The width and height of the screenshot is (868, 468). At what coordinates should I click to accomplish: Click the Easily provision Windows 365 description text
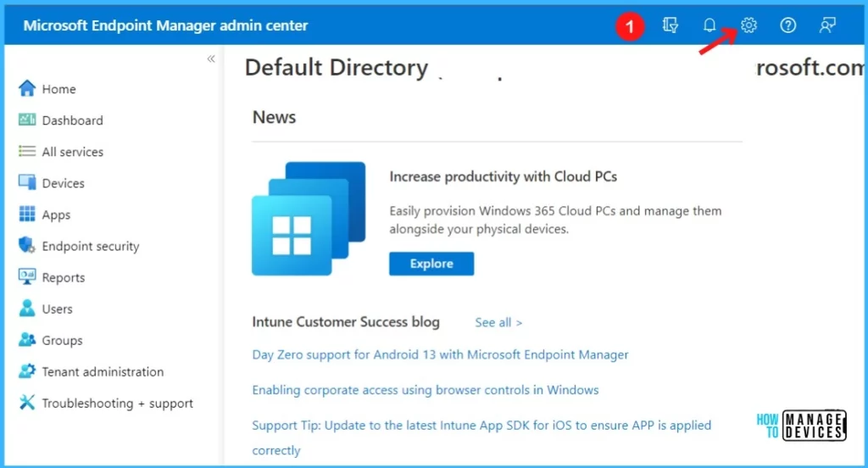555,220
